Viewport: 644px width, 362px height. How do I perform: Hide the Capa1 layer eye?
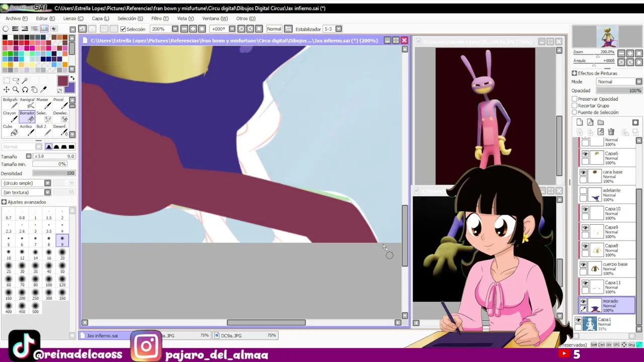578,320
